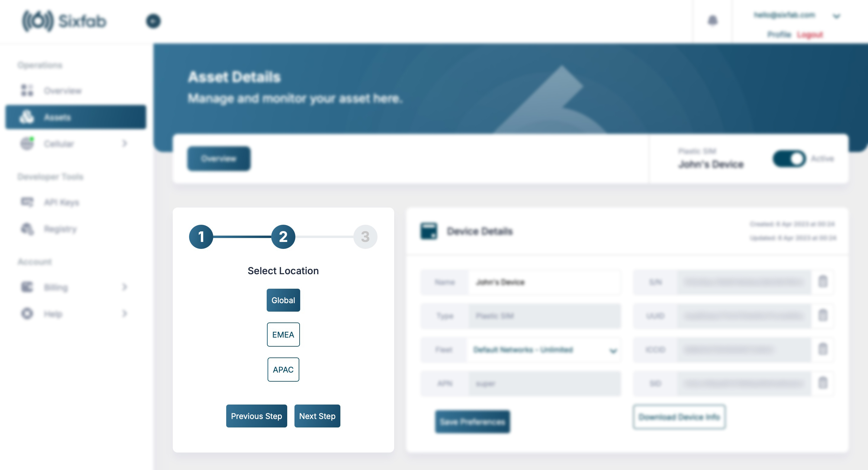Click the Next Step button
This screenshot has width=868, height=470.
317,416
